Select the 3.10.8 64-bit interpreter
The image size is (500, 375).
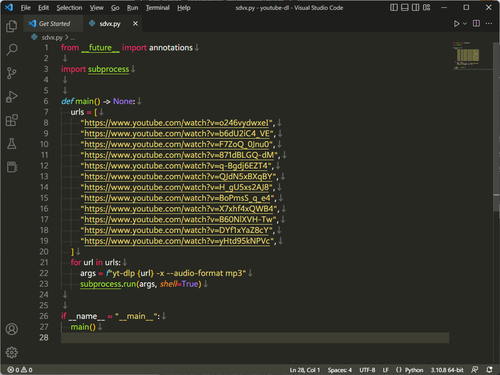coord(447,370)
